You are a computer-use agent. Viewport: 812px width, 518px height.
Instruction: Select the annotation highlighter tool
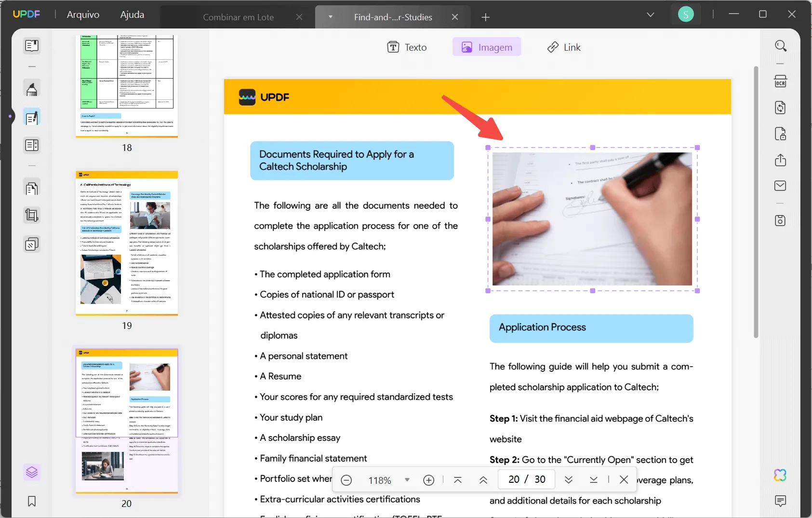pos(32,89)
